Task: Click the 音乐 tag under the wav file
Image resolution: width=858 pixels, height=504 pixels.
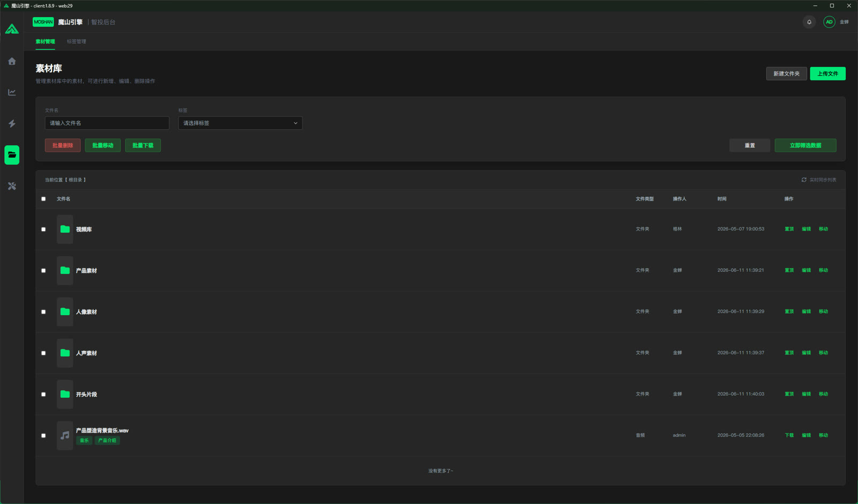Action: tap(84, 441)
